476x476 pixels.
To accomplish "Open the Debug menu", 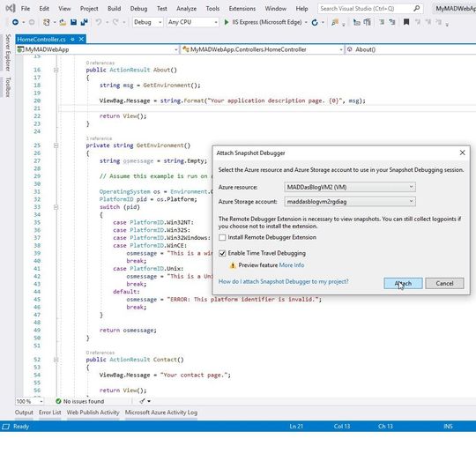I will [x=138, y=9].
